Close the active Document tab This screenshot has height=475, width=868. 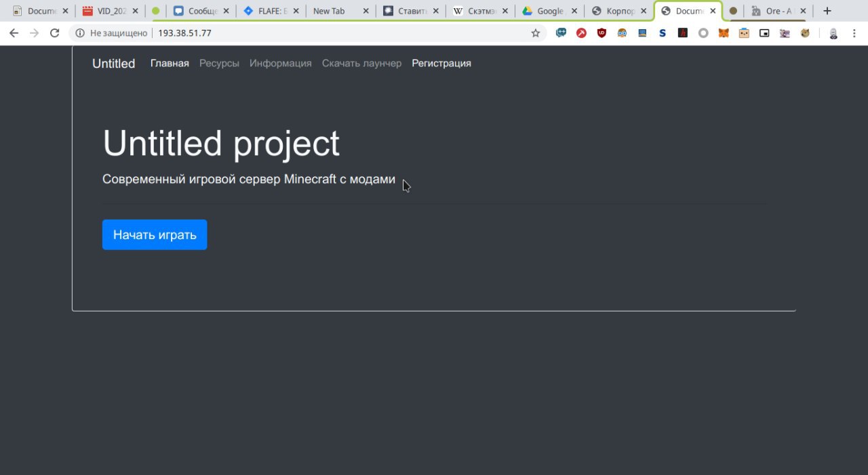point(713,11)
